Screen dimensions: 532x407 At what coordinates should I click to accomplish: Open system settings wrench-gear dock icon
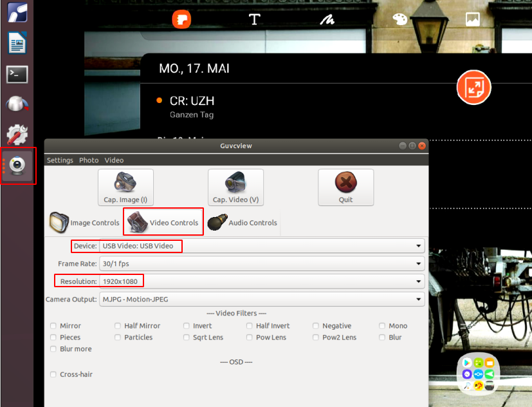17,135
